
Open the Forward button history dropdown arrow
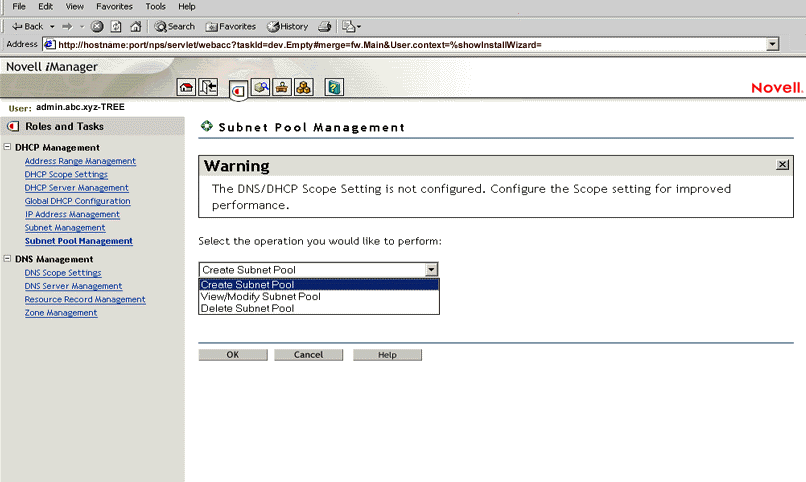(x=81, y=27)
